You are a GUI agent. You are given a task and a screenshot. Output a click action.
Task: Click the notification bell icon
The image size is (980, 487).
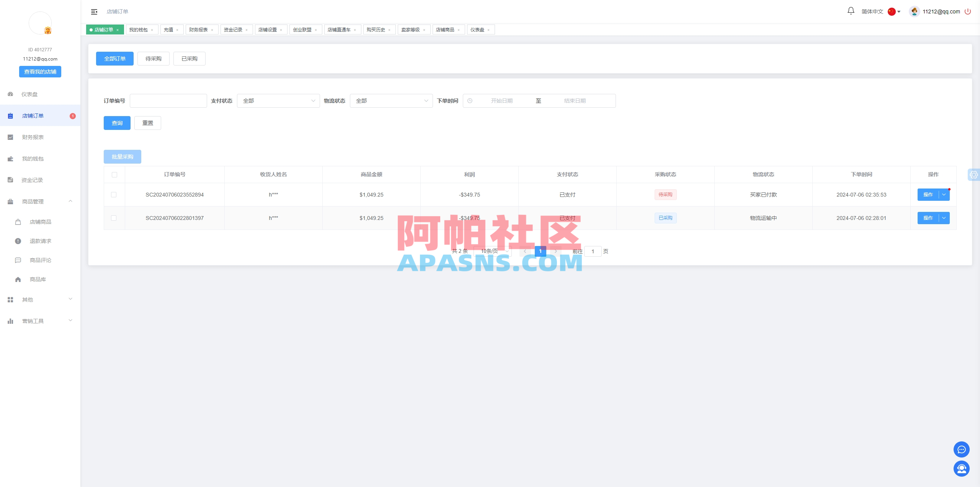[x=850, y=11]
